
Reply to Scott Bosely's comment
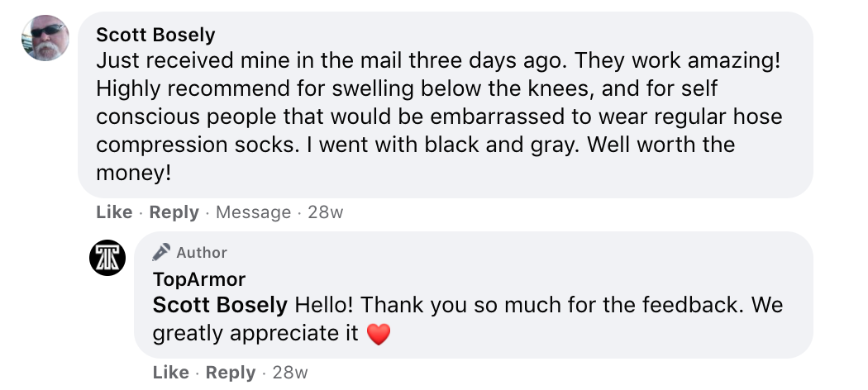click(174, 212)
